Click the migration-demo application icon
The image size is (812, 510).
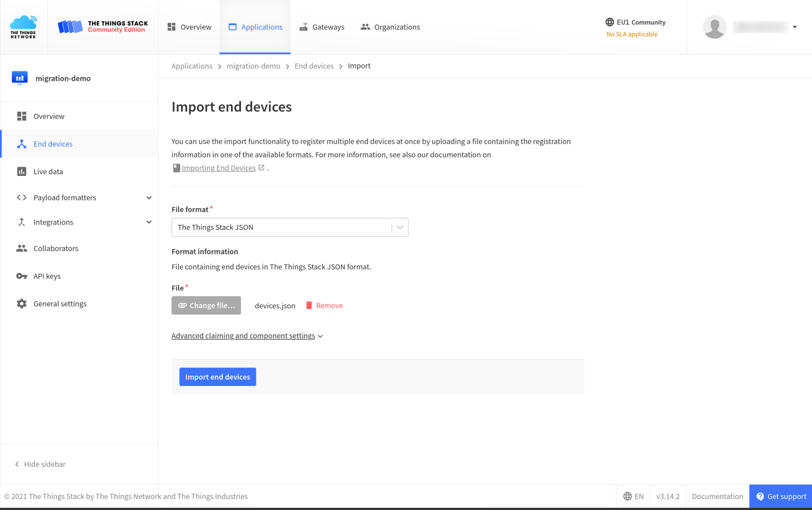(19, 78)
